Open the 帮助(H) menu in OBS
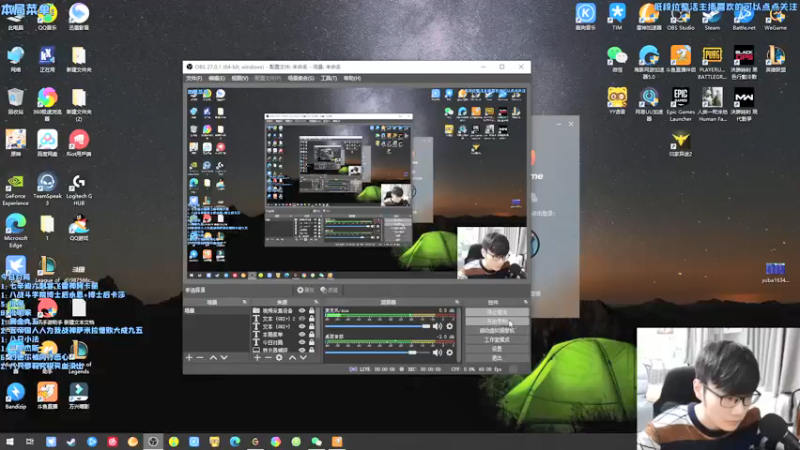Image resolution: width=800 pixels, height=450 pixels. [x=352, y=78]
